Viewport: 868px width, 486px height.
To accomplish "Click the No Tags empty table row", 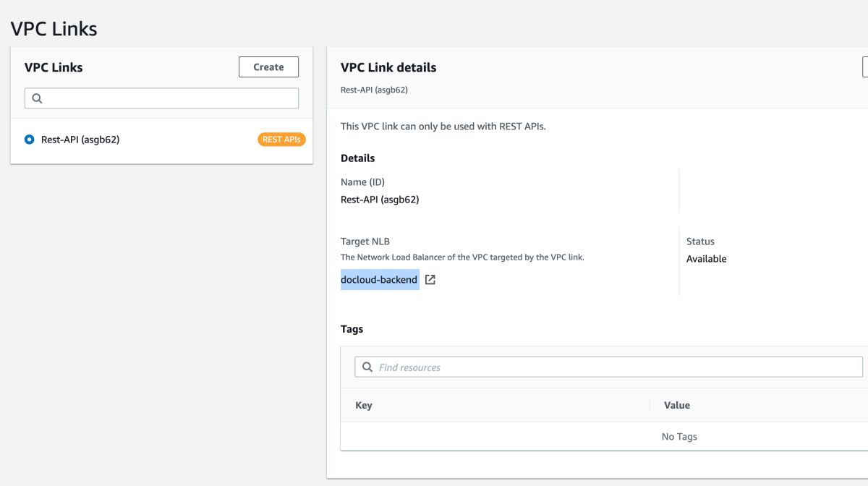I will pos(679,437).
